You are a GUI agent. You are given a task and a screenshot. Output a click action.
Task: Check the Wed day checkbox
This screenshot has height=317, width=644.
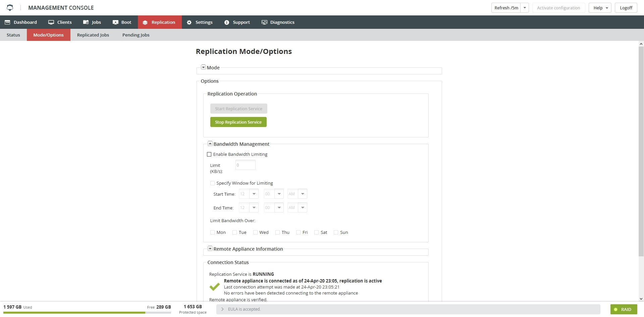255,232
